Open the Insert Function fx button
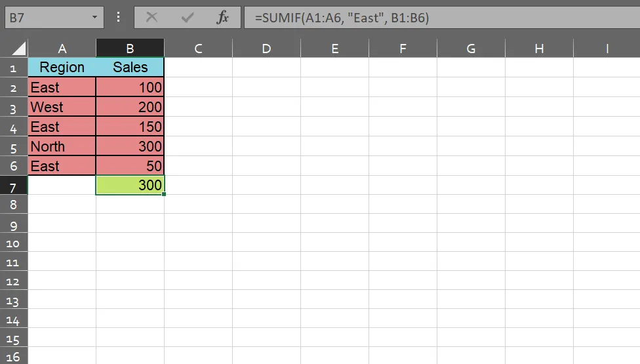Screen dimensions: 640x364 point(222,17)
